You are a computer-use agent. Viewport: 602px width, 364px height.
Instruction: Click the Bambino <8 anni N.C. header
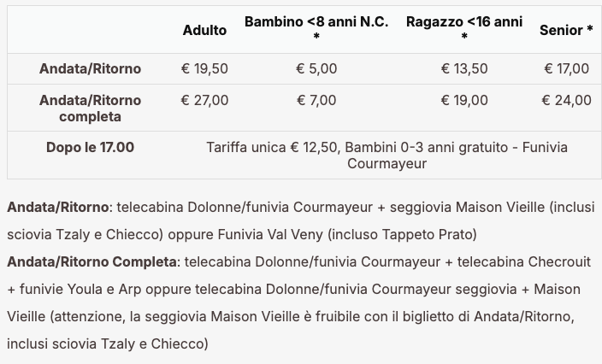316,22
